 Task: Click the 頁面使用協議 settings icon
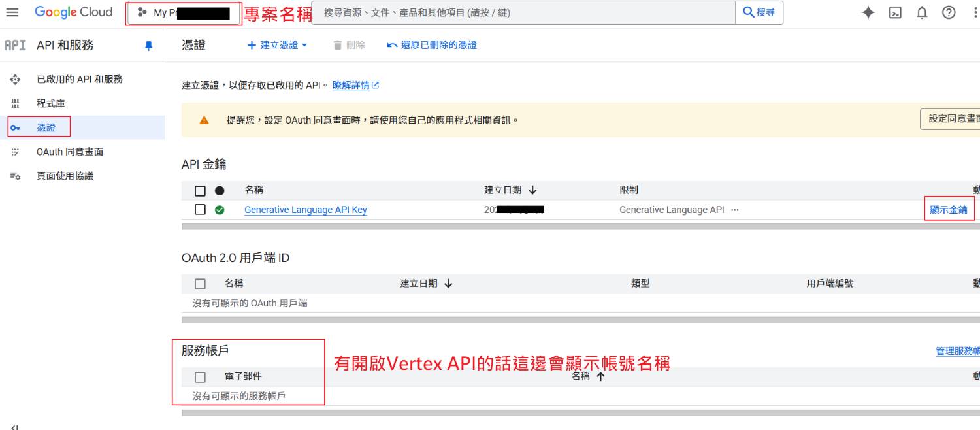click(15, 176)
